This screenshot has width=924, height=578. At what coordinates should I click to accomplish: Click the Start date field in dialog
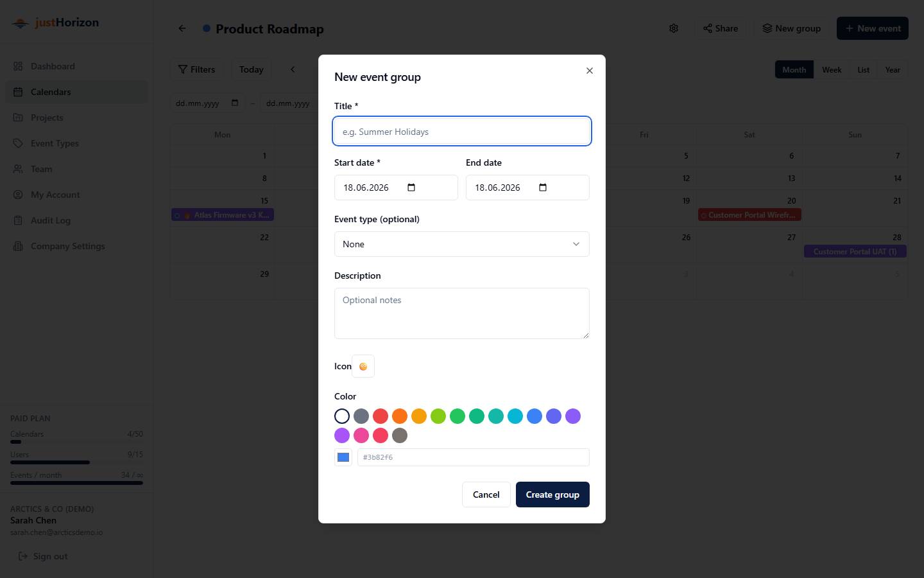tap(396, 188)
